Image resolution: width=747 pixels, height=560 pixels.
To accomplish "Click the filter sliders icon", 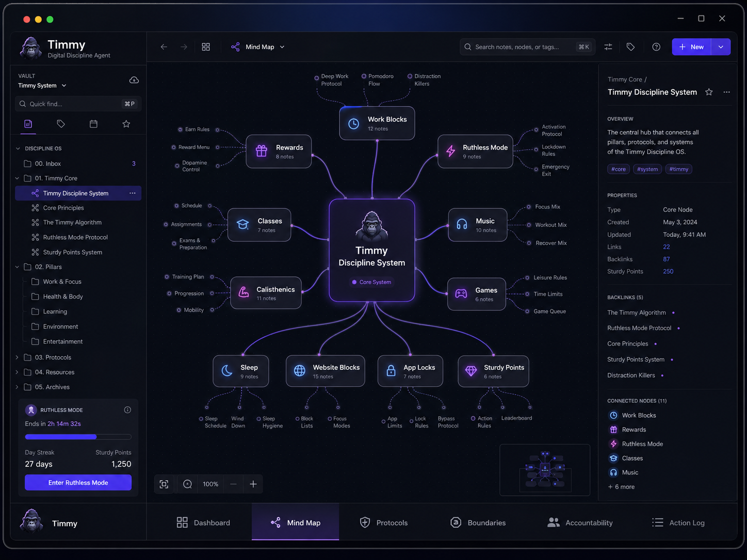I will coord(608,47).
